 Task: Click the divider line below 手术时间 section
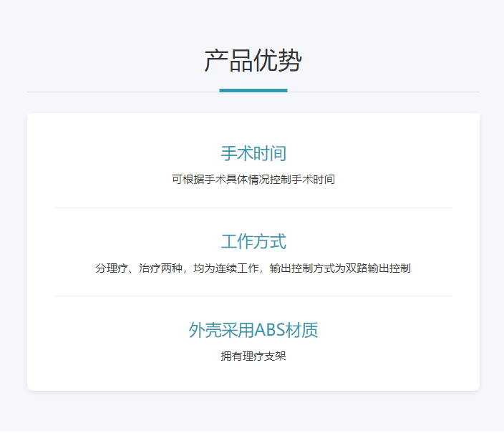coord(253,208)
